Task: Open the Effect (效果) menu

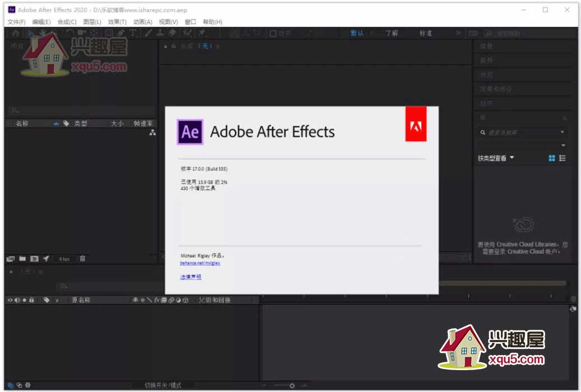Action: pyautogui.click(x=117, y=22)
